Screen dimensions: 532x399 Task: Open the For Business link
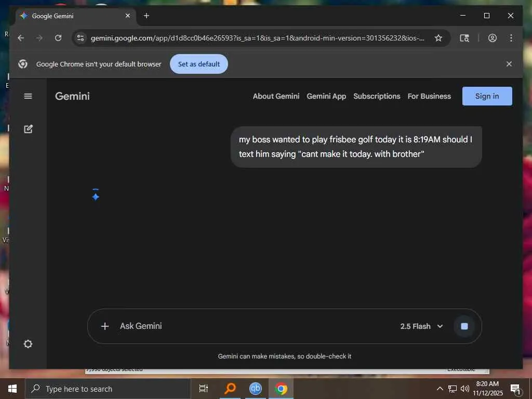click(429, 96)
